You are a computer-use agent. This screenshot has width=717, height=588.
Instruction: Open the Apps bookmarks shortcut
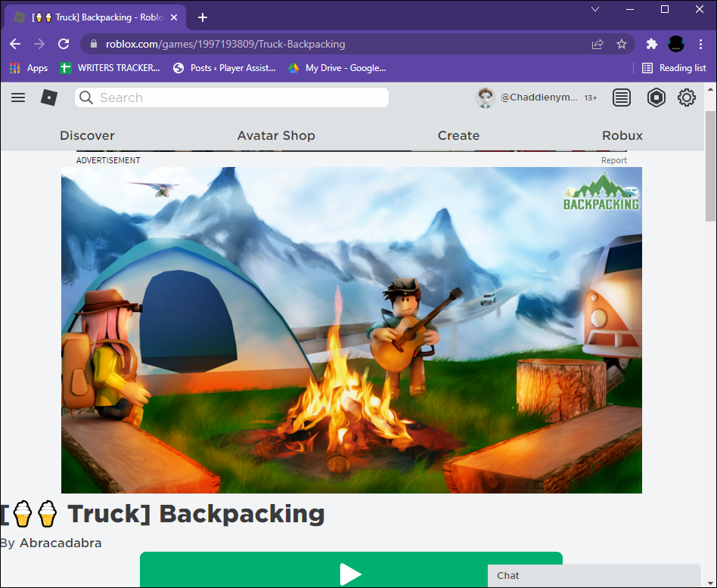coord(29,68)
